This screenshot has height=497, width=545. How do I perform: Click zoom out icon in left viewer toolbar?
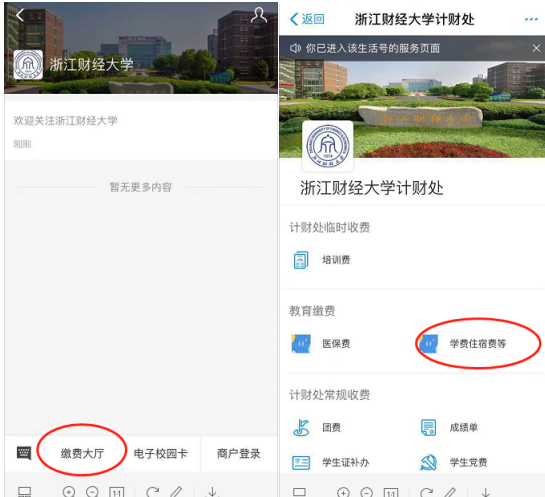[x=92, y=492]
